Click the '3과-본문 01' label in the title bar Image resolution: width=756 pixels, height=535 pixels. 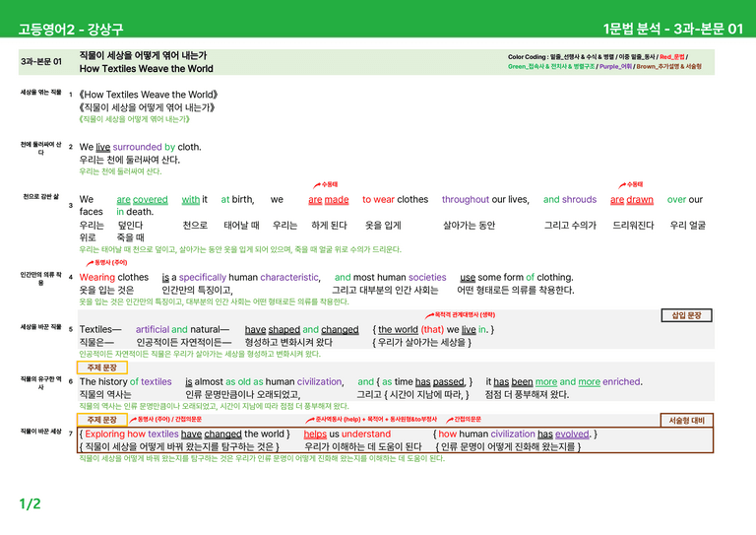[x=41, y=62]
